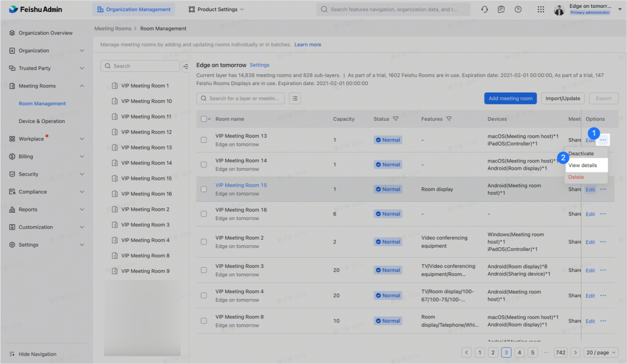Open the help question mark icon

518,9
